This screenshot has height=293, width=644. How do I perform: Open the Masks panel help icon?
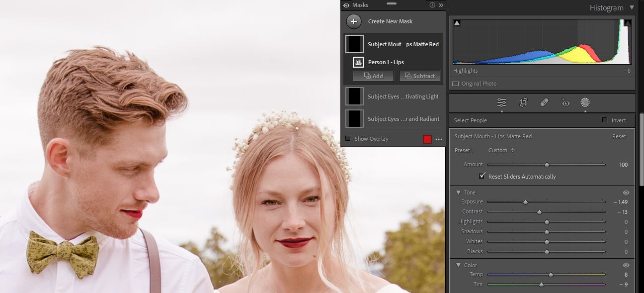coord(432,5)
